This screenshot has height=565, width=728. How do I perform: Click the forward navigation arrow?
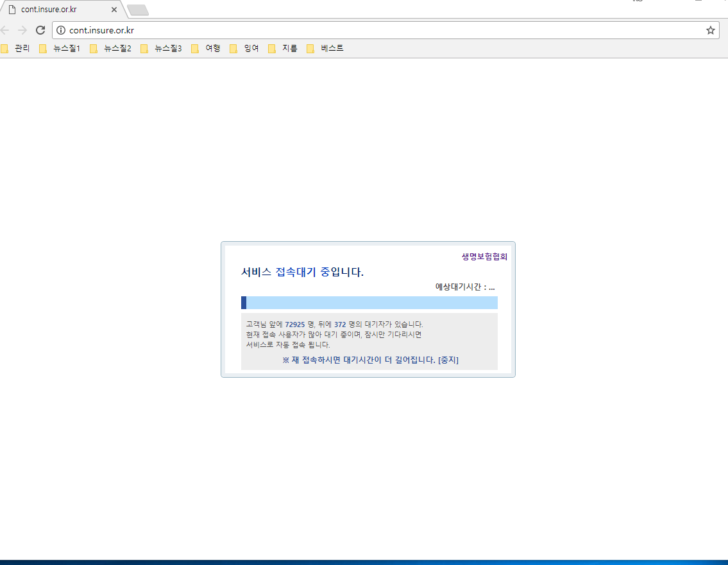coord(22,30)
